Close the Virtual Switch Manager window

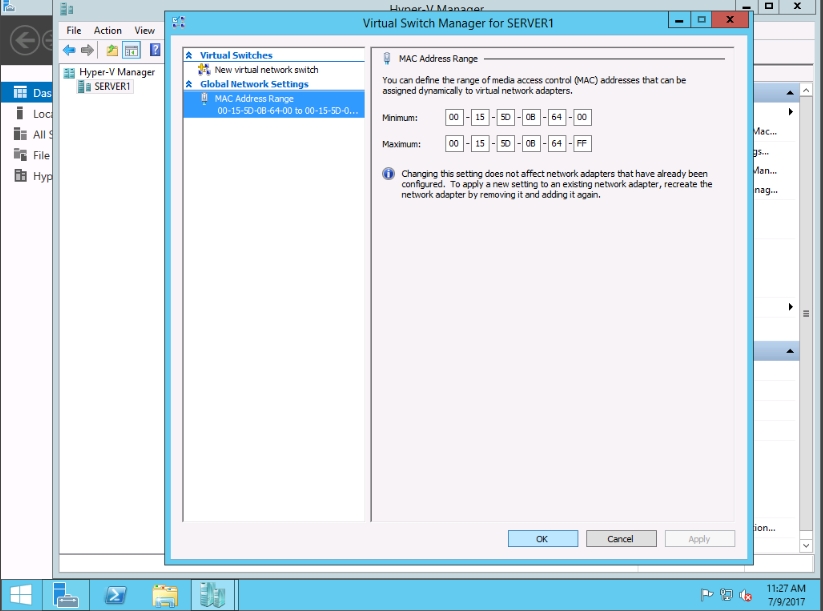pos(730,20)
